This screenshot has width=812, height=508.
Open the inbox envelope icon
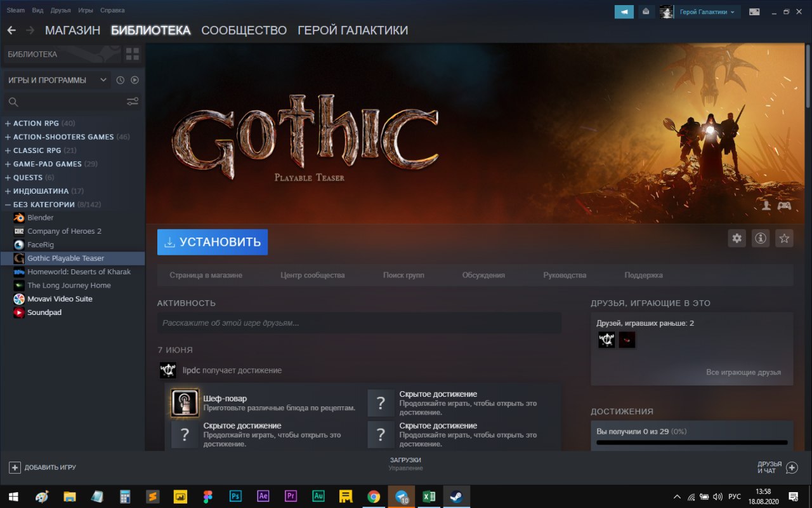pos(646,11)
